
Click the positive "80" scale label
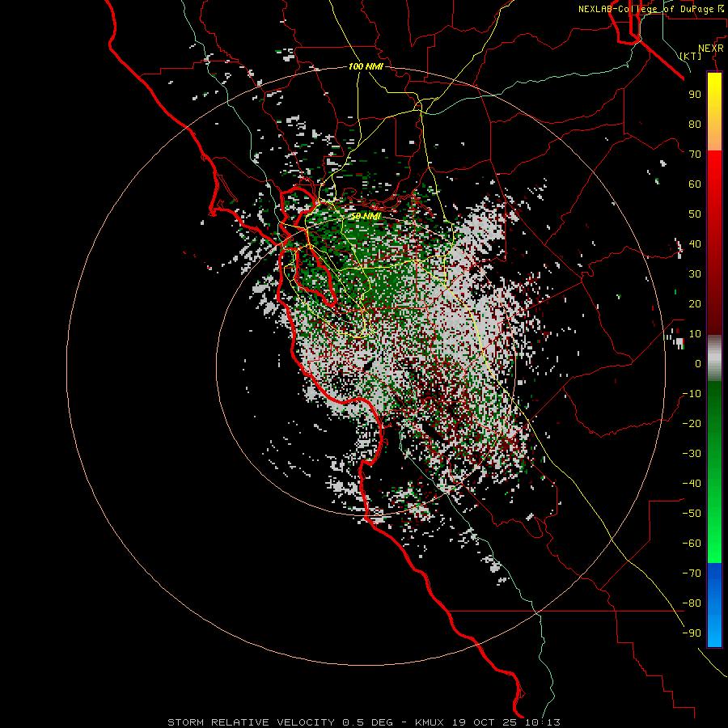coord(695,124)
